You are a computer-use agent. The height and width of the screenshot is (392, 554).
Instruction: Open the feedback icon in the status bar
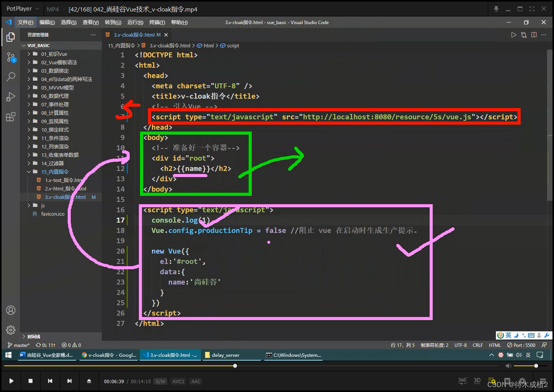tap(544, 345)
